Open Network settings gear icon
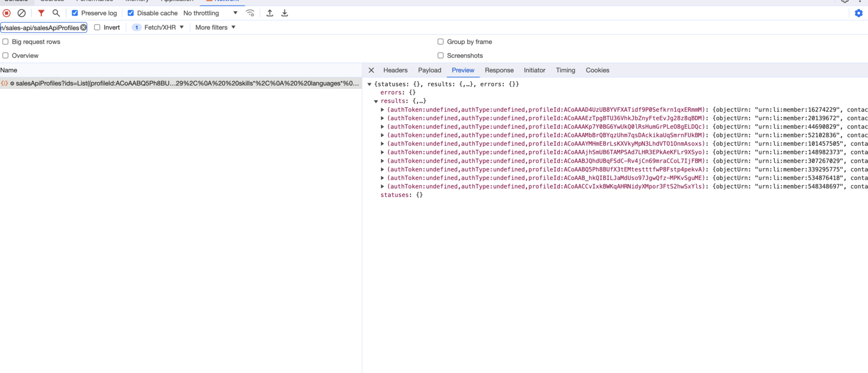The height and width of the screenshot is (373, 868). (859, 13)
